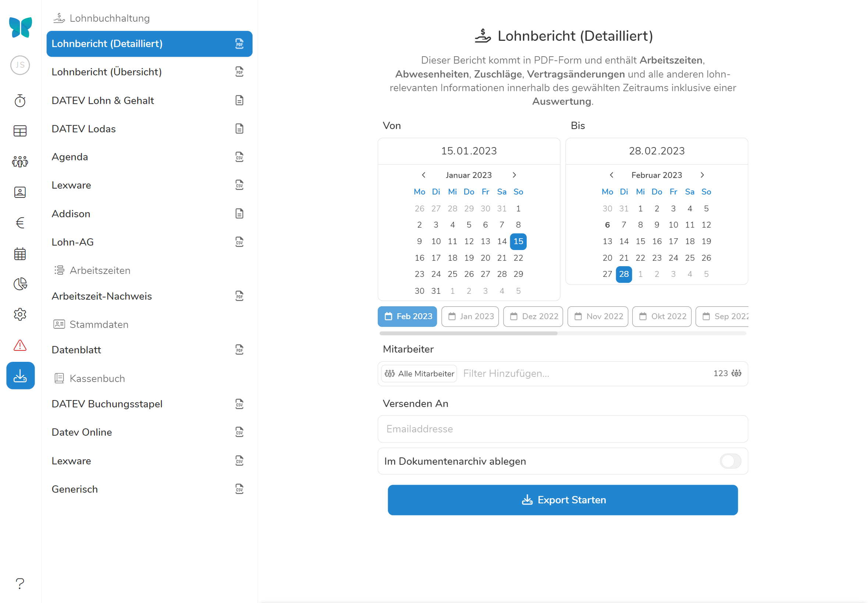The height and width of the screenshot is (603, 868).
Task: Open the red warning triangle icon
Action: coord(20,345)
